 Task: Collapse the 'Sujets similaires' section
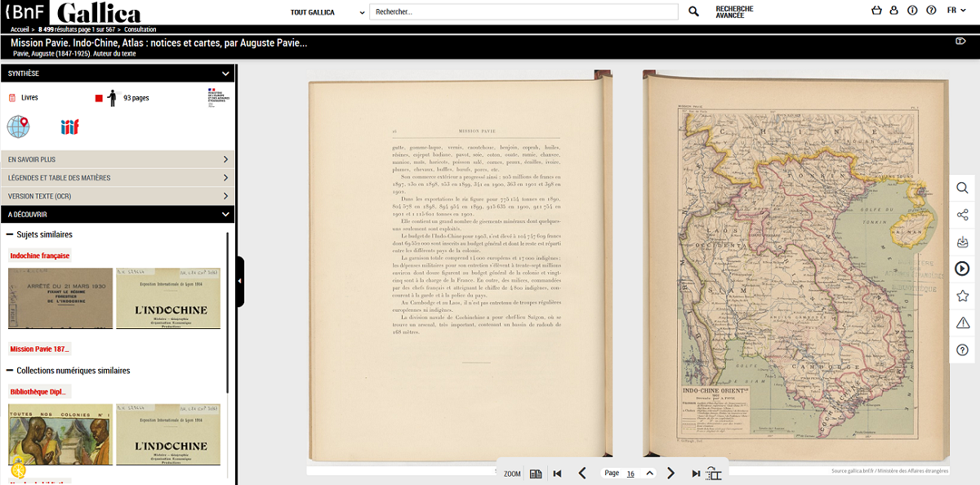11,234
